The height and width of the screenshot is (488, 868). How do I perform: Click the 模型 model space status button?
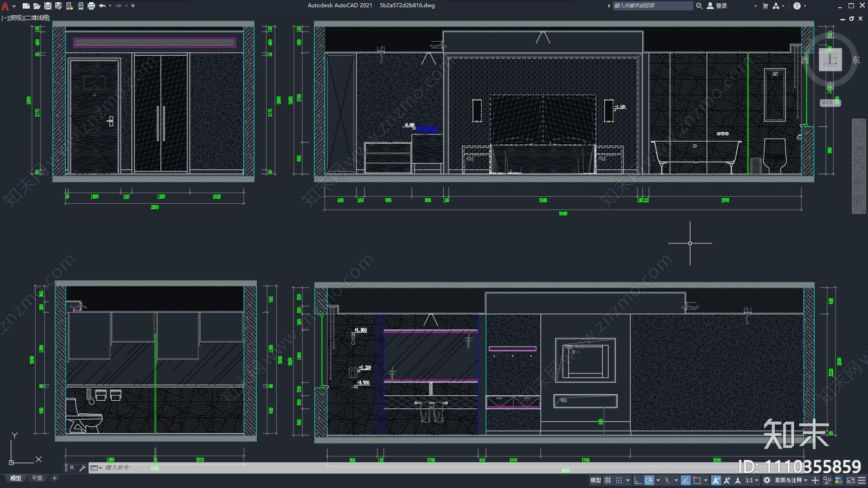click(595, 480)
